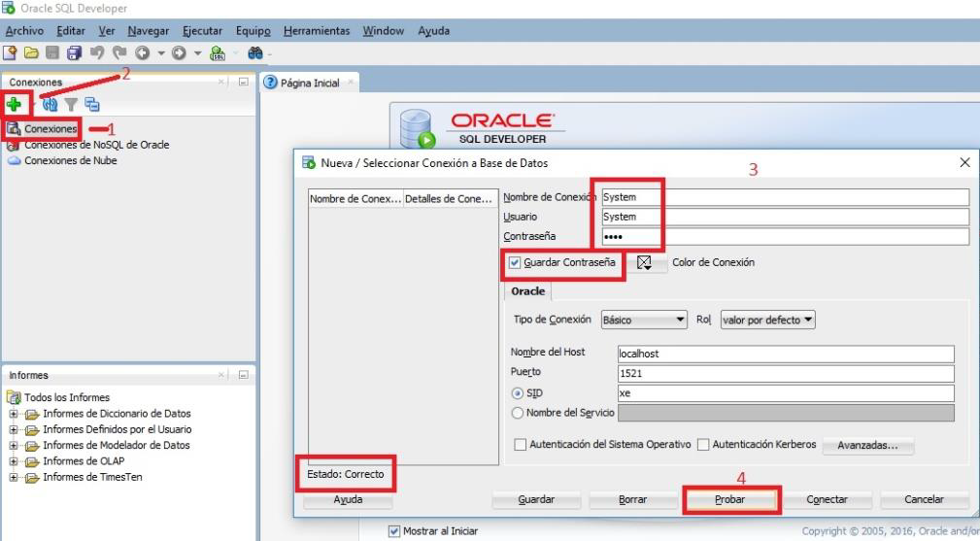Screen dimensions: 980x541
Task: Click the Save All toolbar icon
Action: (75, 53)
